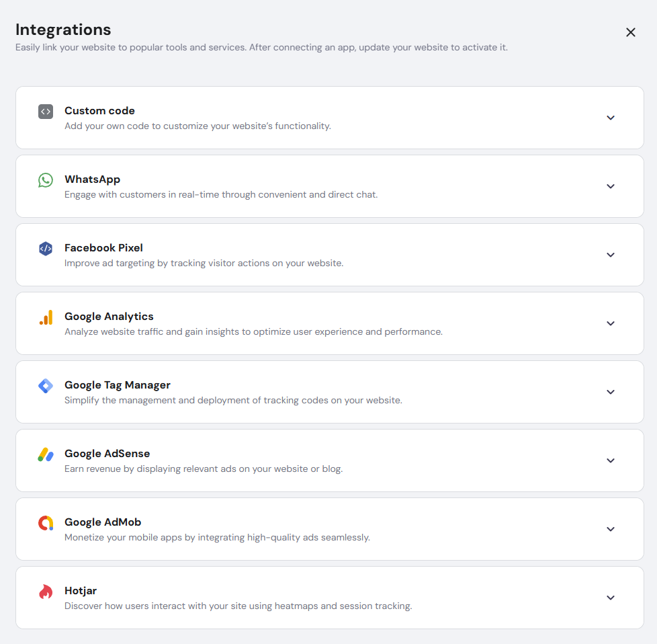Expand the Google AdSense section chevron
657x644 pixels.
611,460
